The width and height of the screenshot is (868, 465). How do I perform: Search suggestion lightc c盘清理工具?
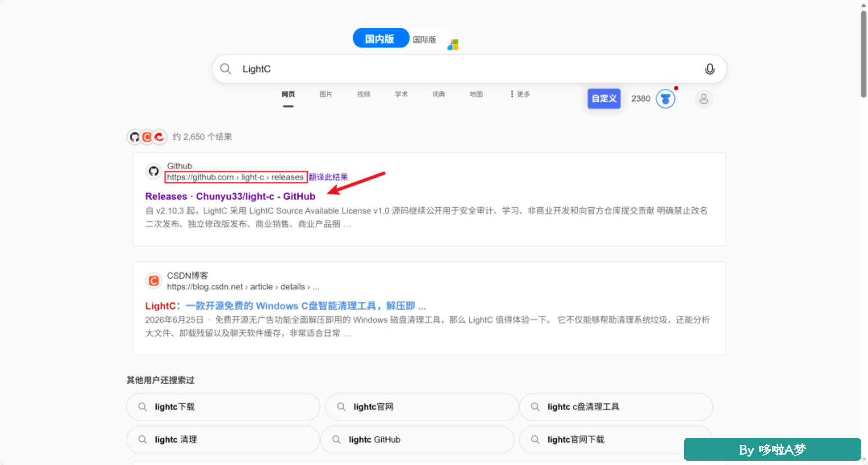pos(616,407)
